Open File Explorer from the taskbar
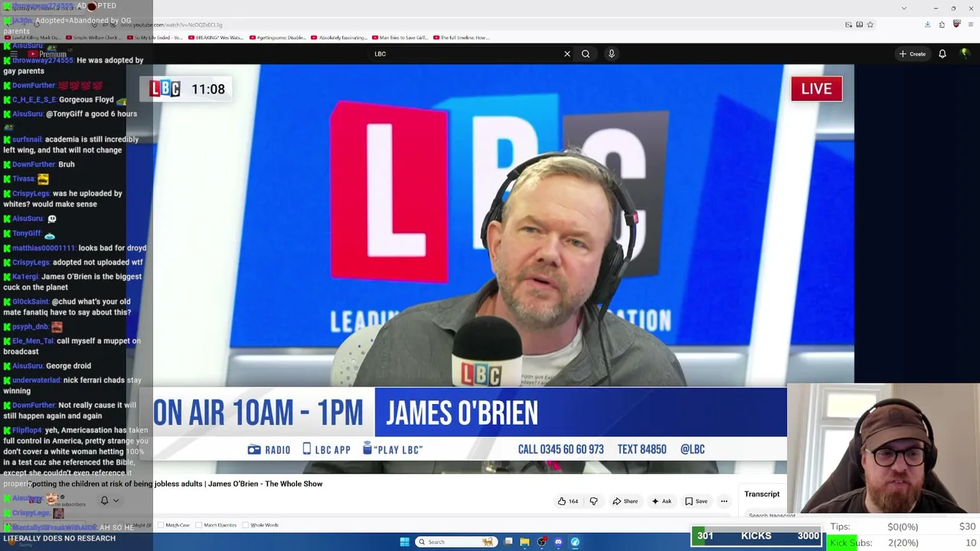980x551 pixels. click(x=524, y=542)
